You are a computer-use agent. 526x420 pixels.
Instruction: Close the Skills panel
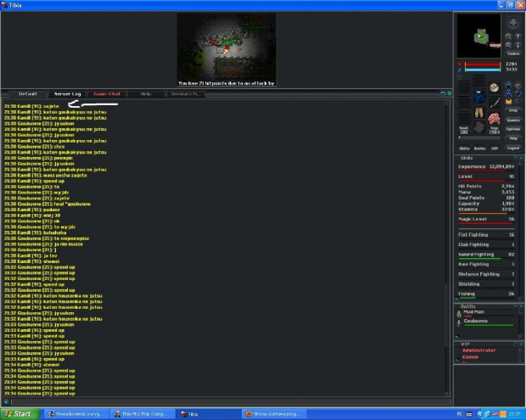pyautogui.click(x=521, y=158)
